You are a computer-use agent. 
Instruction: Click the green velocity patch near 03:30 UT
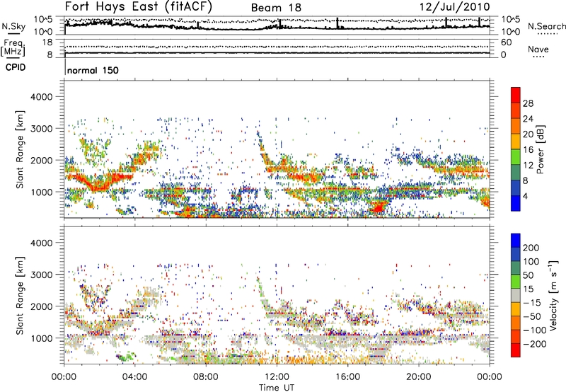[x=125, y=357]
